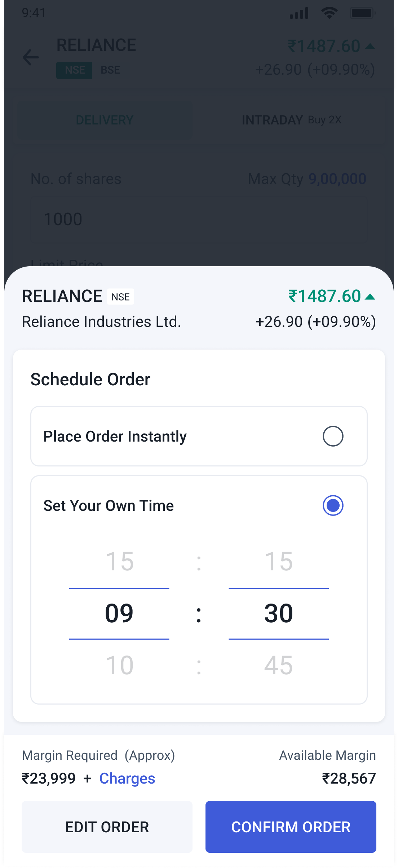Tap the number of shares input field
This screenshot has height=868, width=398.
[199, 219]
